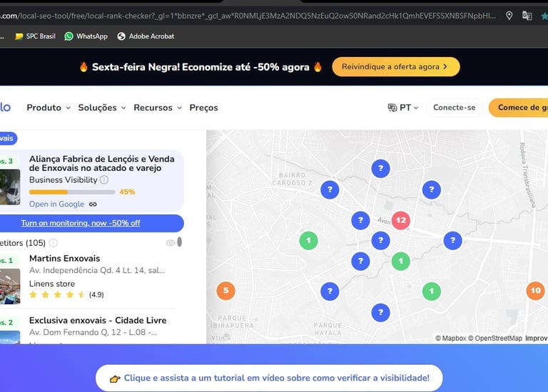The height and width of the screenshot is (392, 548).
Task: Open the translate page icon in address bar
Action: (527, 16)
